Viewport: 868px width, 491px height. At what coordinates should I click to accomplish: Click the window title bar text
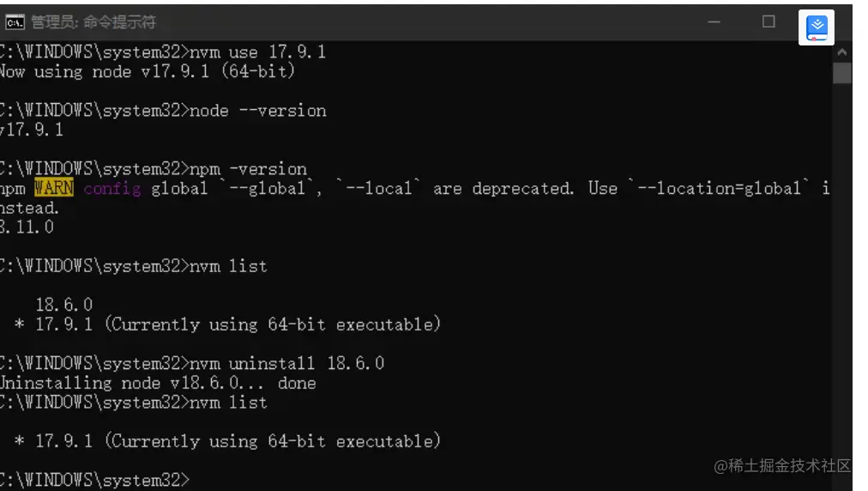point(93,22)
